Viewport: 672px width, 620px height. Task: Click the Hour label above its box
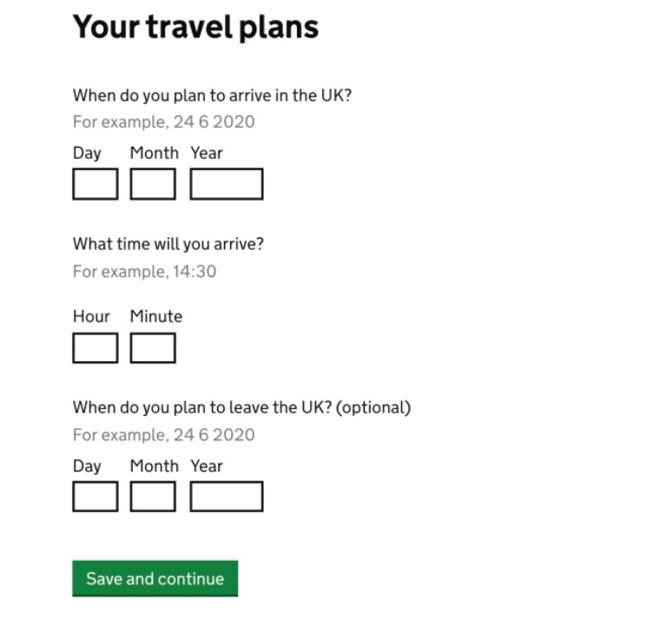tap(91, 317)
